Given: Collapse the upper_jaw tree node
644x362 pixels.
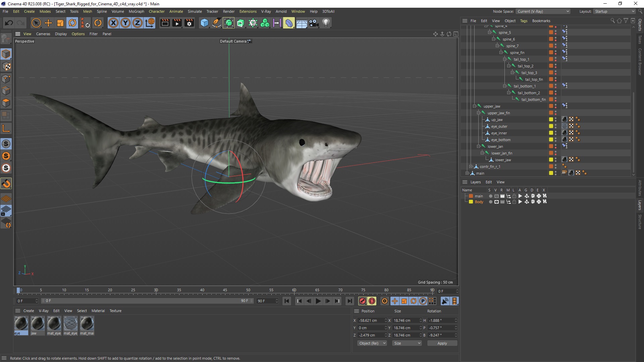Looking at the screenshot, I should click(475, 106).
